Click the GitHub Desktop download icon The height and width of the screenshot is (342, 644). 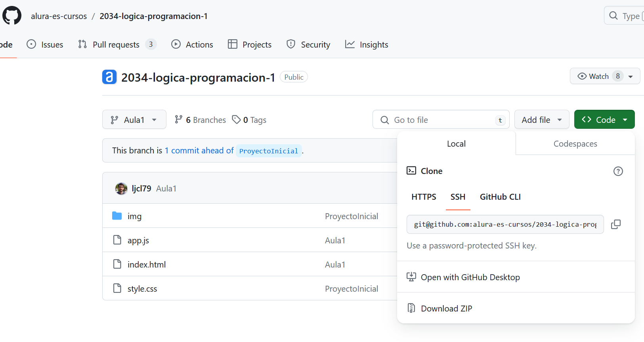pyautogui.click(x=411, y=277)
